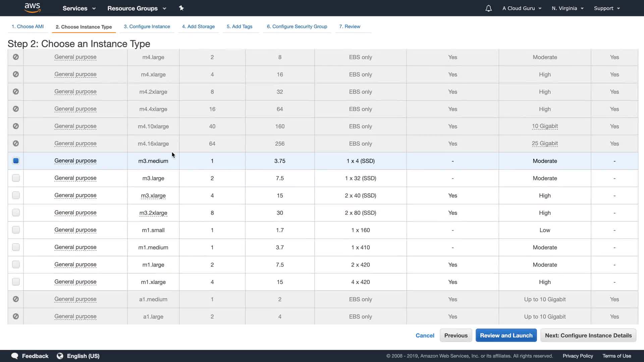Screen dimensions: 644x362
Task: Expand the Services dropdown menu
Action: tap(79, 8)
